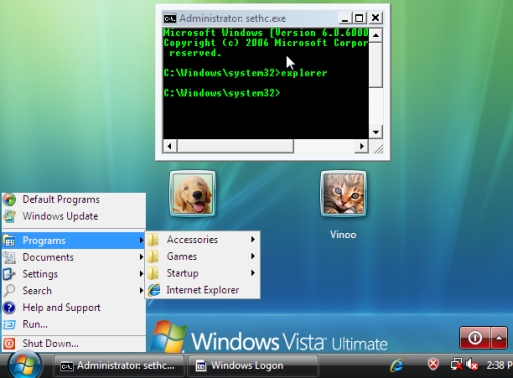Launch Internet Explorer from the Programs submenu
This screenshot has height=378, width=513.
(203, 290)
